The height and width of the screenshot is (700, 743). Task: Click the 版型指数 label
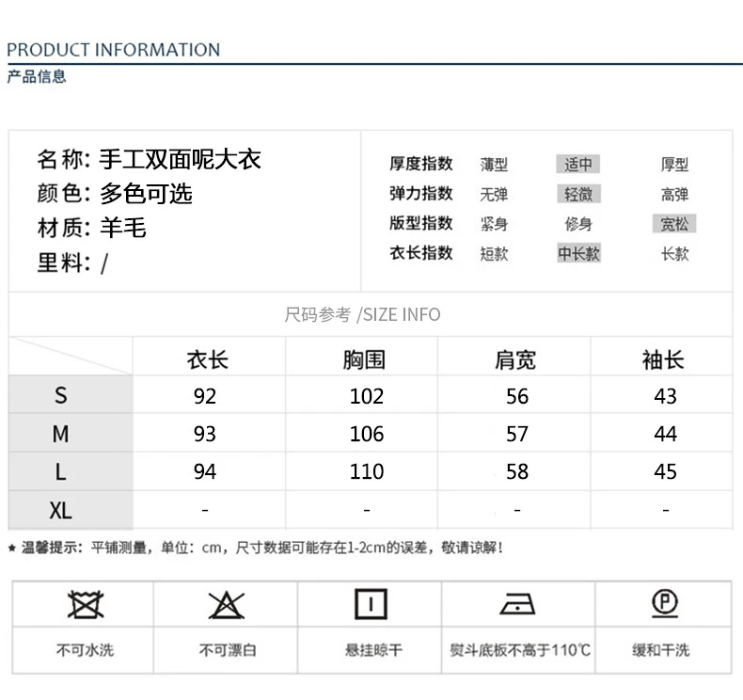pos(420,223)
